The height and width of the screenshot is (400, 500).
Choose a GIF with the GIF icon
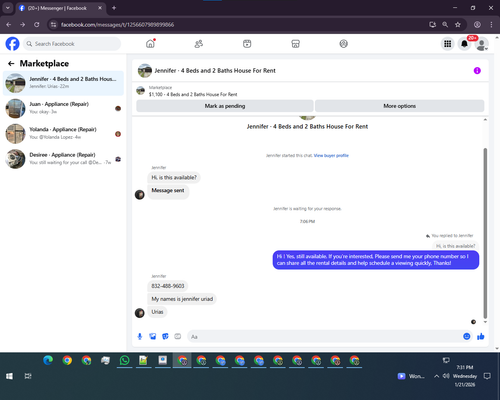(178, 336)
